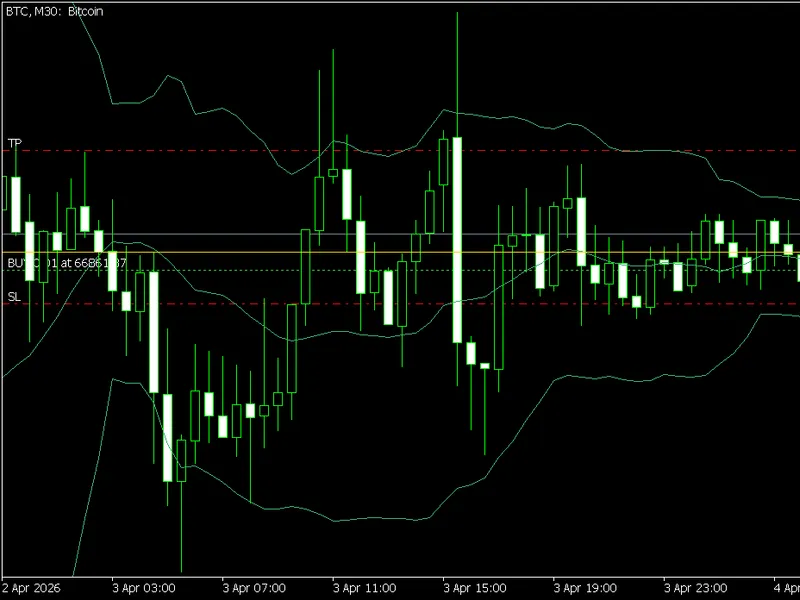800x600 pixels.
Task: Click the yellow horizontal price line
Action: point(400,252)
